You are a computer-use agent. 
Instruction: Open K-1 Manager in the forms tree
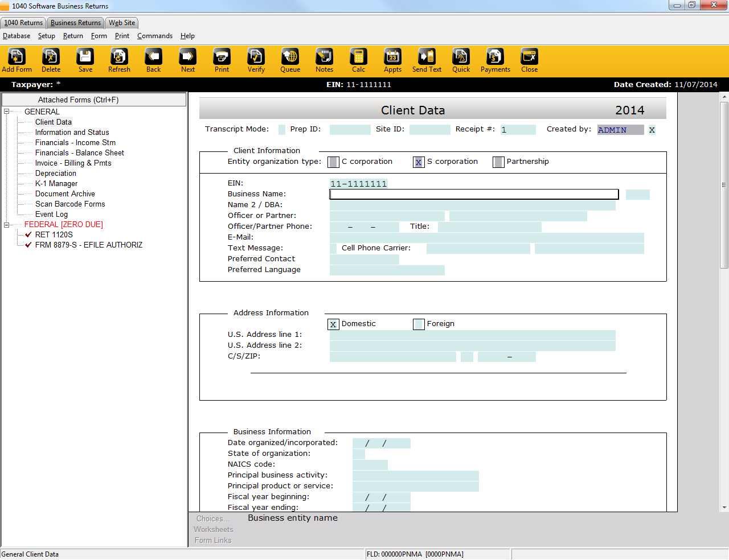point(56,184)
